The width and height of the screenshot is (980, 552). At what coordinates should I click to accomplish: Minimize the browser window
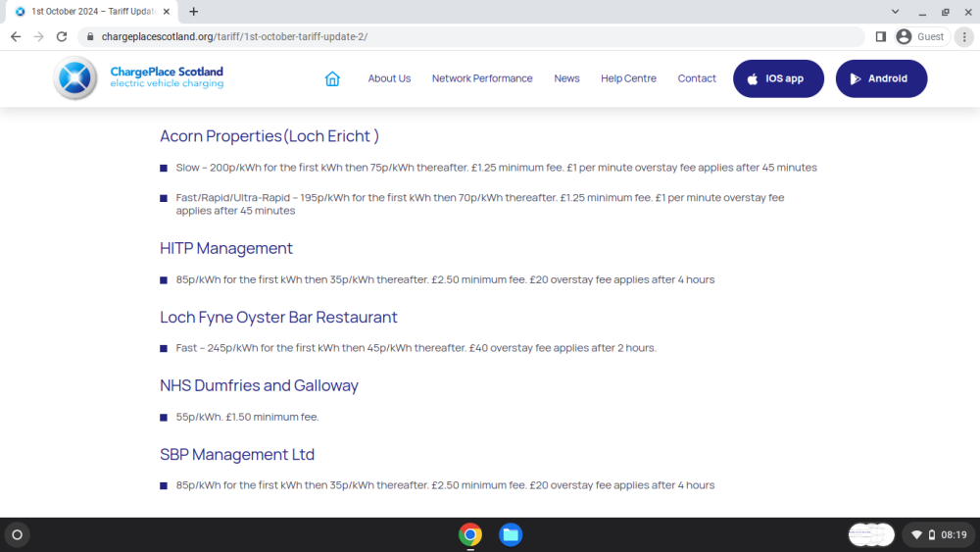click(x=922, y=12)
